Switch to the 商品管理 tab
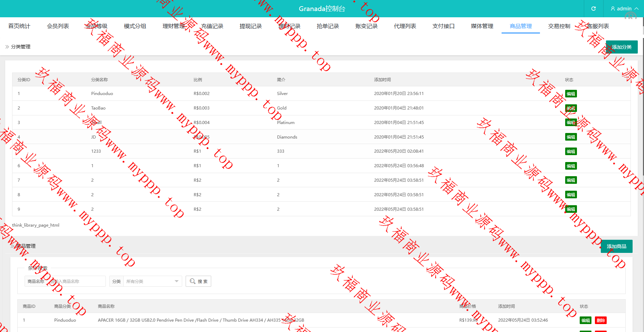The height and width of the screenshot is (332, 644). click(x=521, y=26)
